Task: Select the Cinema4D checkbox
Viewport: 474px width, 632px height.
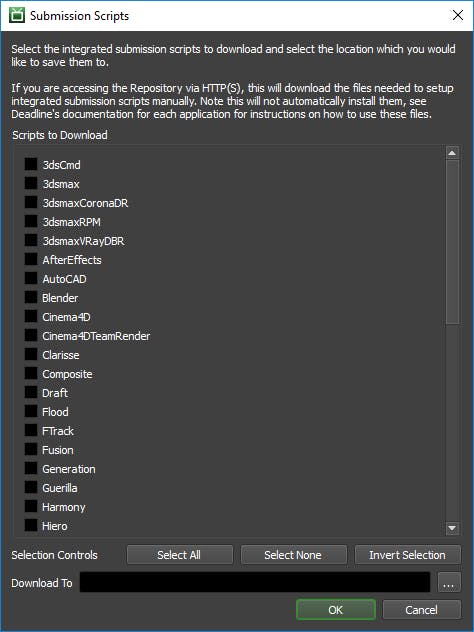Action: pyautogui.click(x=31, y=316)
